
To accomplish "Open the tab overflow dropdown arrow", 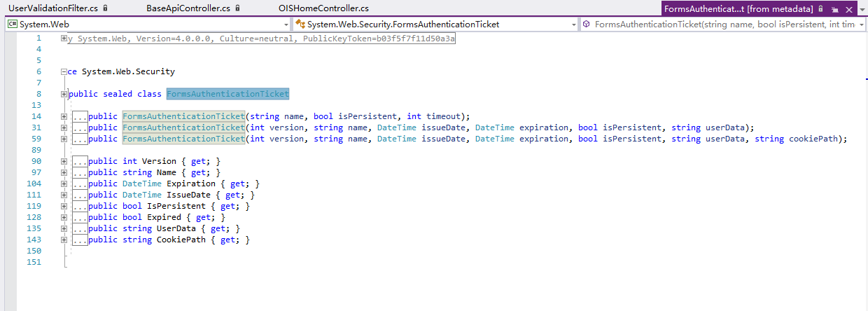I will tap(861, 9).
